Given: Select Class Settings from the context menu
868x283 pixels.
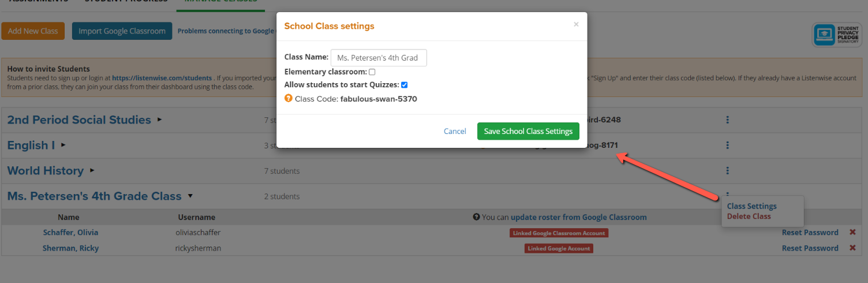Looking at the screenshot, I should [x=751, y=206].
